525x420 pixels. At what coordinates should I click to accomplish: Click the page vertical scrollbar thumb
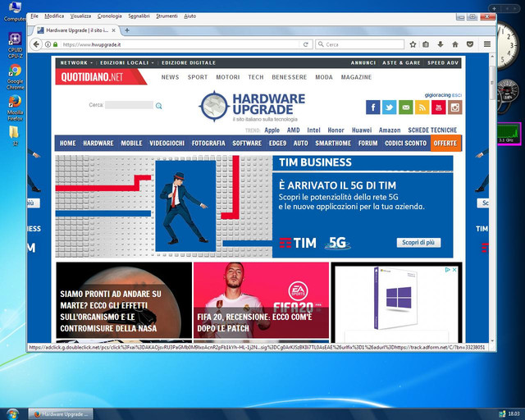492,82
